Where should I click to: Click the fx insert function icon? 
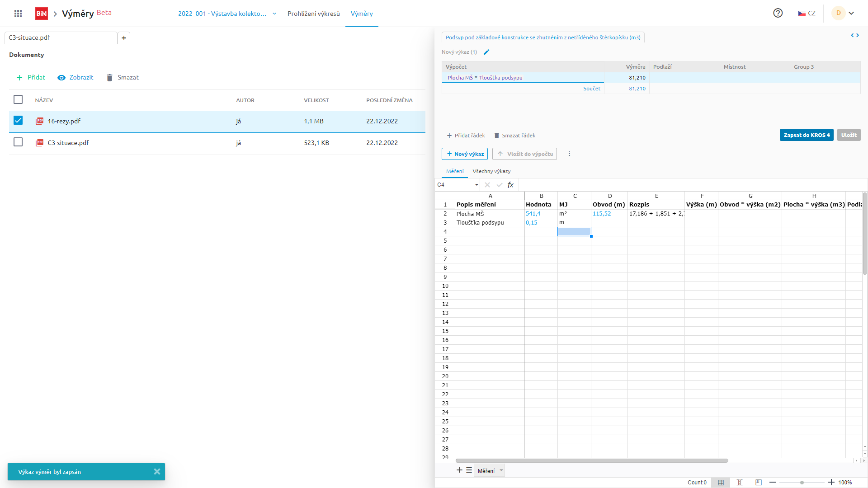[510, 185]
